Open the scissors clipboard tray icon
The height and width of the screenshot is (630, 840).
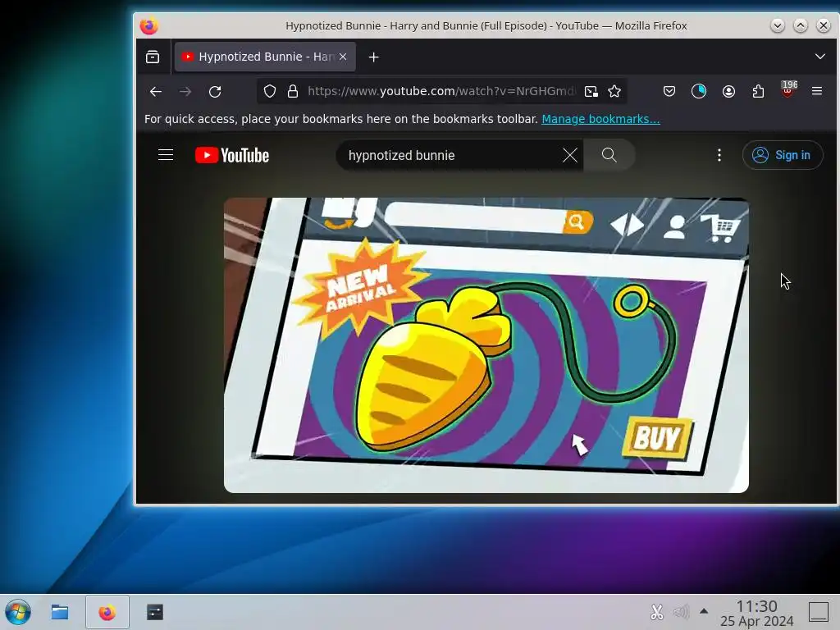[x=657, y=612]
